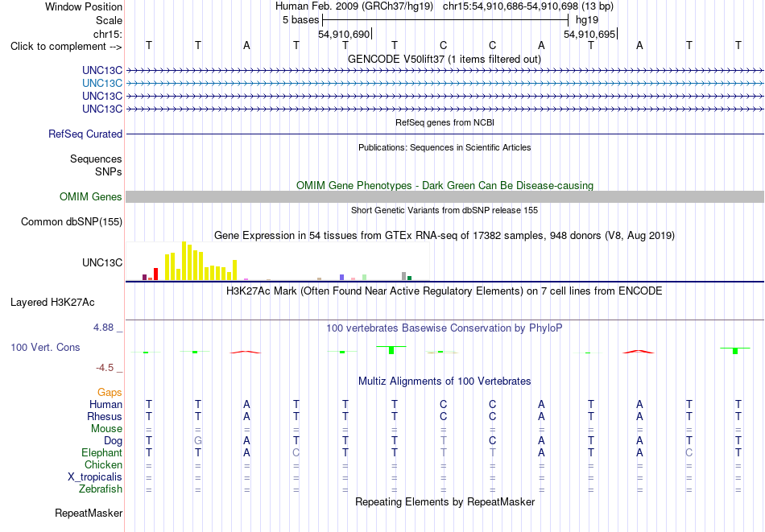Click the gray OMIM Genes item bar
The image size is (765, 532).
point(445,196)
